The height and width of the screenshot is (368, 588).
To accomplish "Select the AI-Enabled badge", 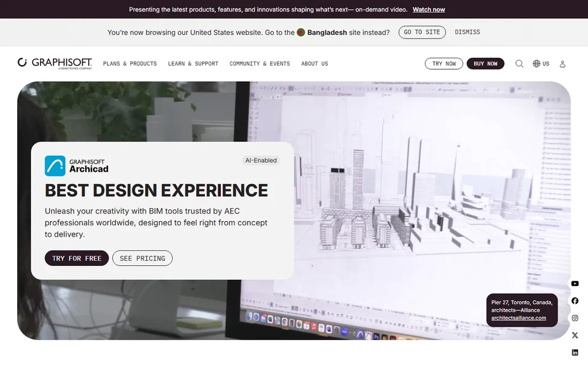I will point(261,160).
